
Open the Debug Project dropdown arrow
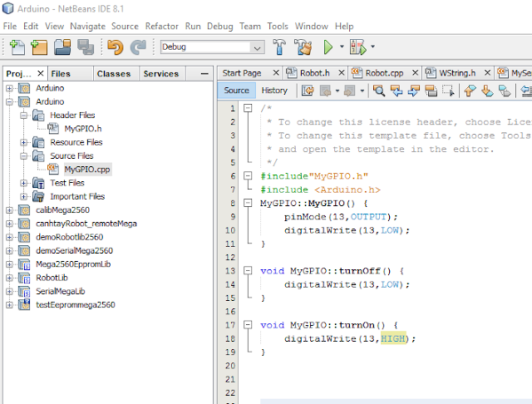pyautogui.click(x=372, y=47)
